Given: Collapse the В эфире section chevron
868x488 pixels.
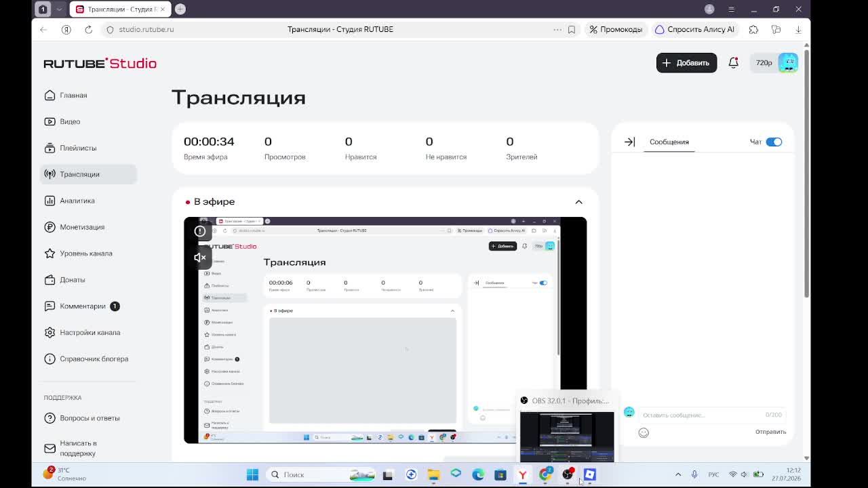Looking at the screenshot, I should 578,202.
